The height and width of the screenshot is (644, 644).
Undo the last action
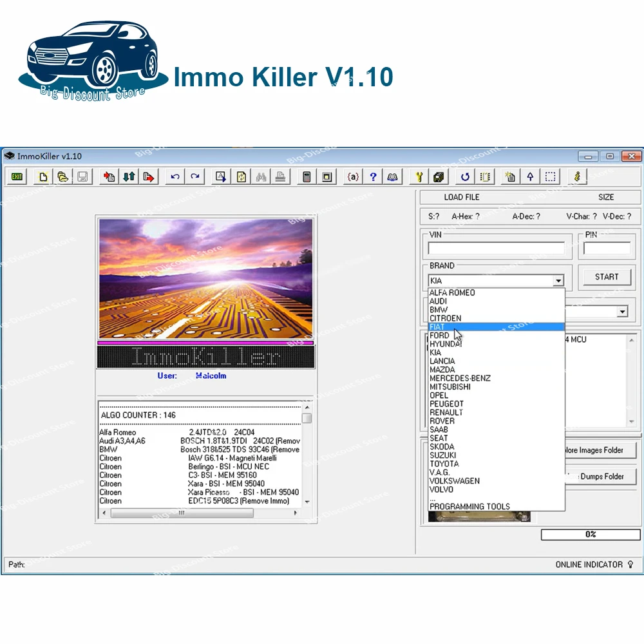coord(175,177)
